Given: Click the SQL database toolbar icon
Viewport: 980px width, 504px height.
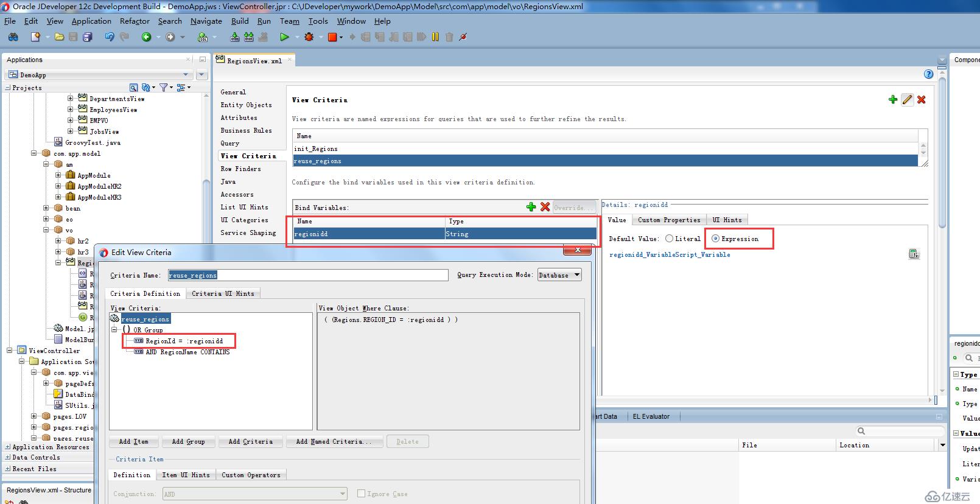Looking at the screenshot, I should click(x=203, y=37).
